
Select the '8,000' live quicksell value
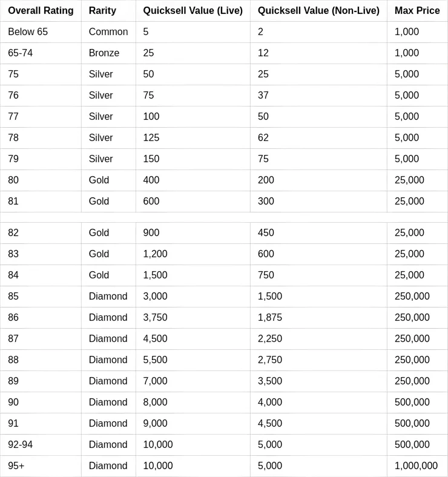(155, 403)
